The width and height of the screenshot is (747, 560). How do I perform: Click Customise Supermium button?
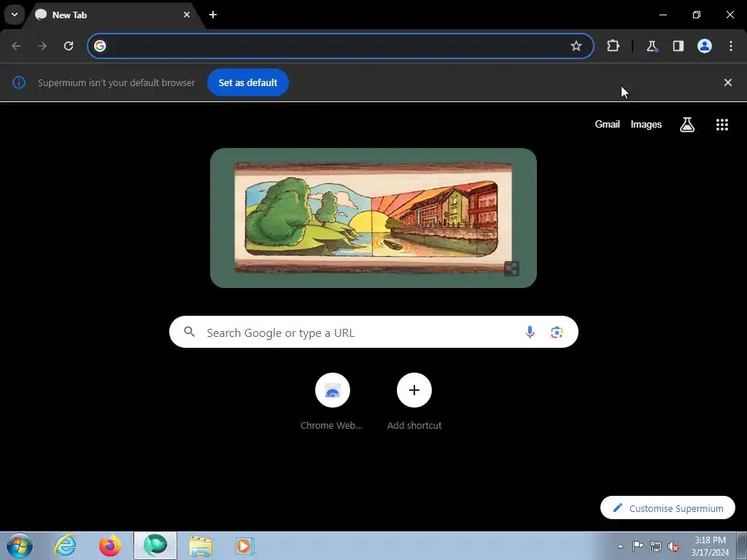(667, 508)
